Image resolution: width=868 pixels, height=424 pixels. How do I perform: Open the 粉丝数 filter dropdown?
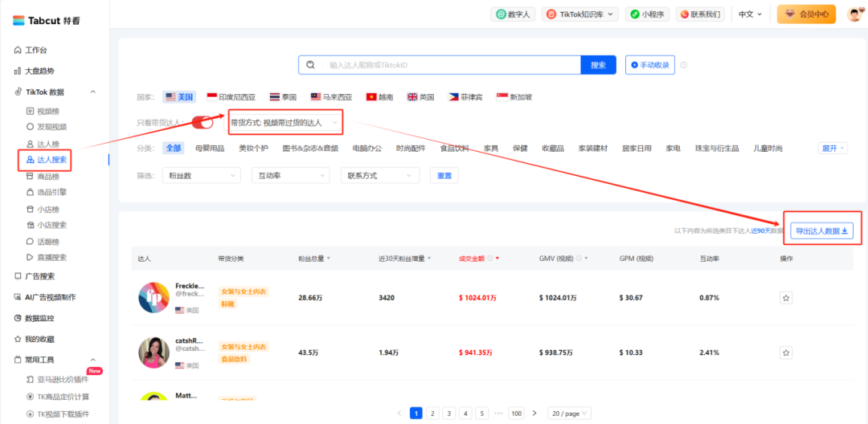tap(202, 175)
